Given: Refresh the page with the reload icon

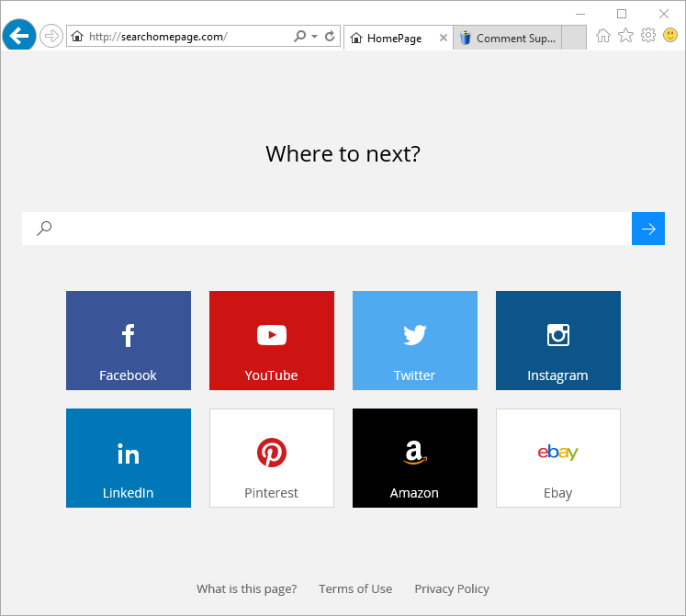Looking at the screenshot, I should click(330, 36).
